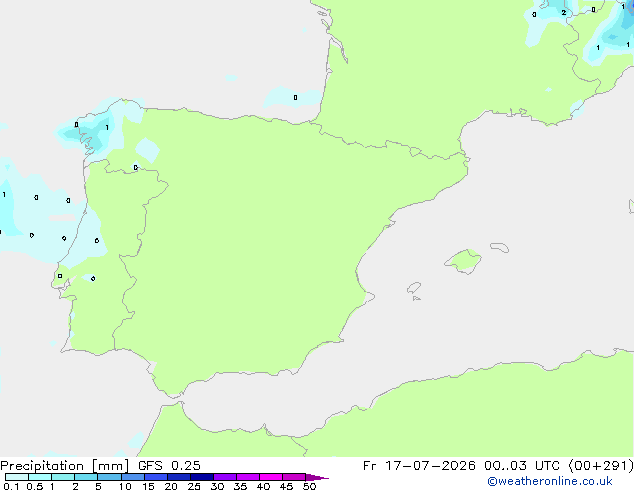
Task: Click the 0.5–1 mm legend color swatch
Action: [x=40, y=477]
